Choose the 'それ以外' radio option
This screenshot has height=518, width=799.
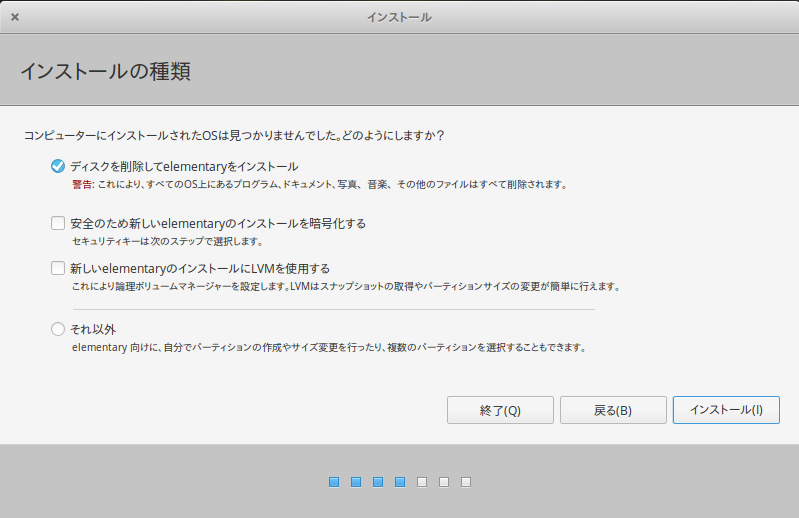point(58,329)
